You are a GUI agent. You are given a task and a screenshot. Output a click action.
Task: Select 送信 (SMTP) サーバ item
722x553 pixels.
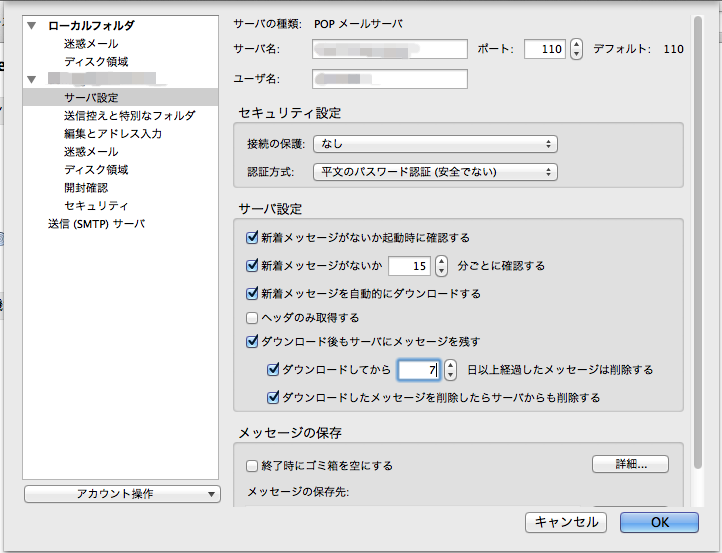(96, 224)
